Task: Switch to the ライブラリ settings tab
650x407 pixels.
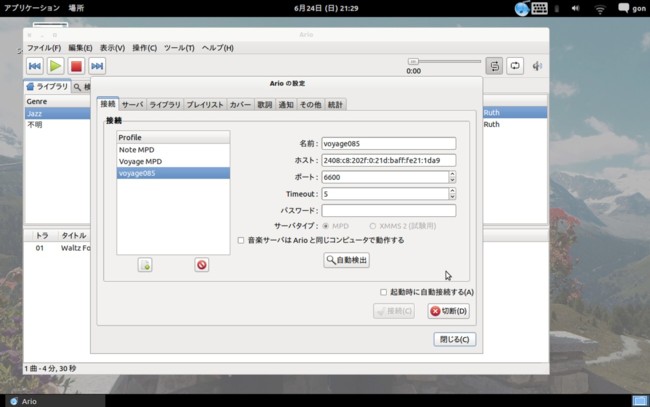Action: tap(165, 104)
